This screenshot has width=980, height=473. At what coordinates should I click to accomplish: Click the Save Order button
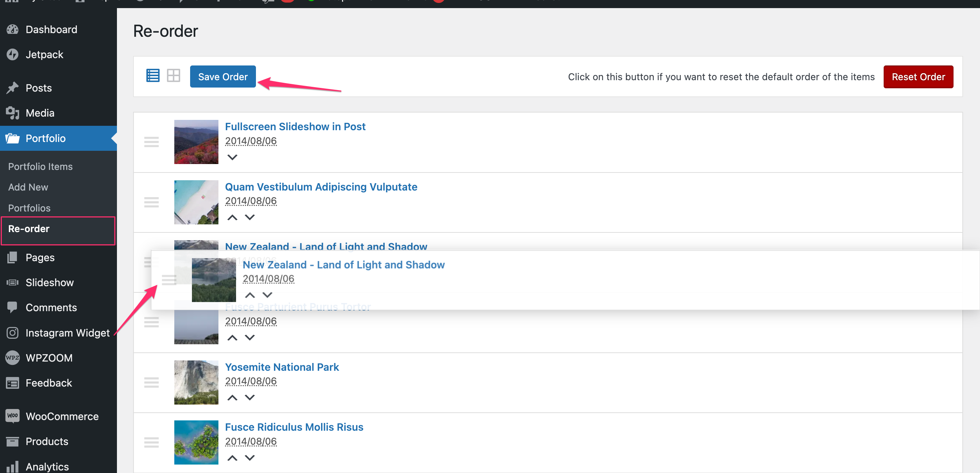tap(223, 77)
